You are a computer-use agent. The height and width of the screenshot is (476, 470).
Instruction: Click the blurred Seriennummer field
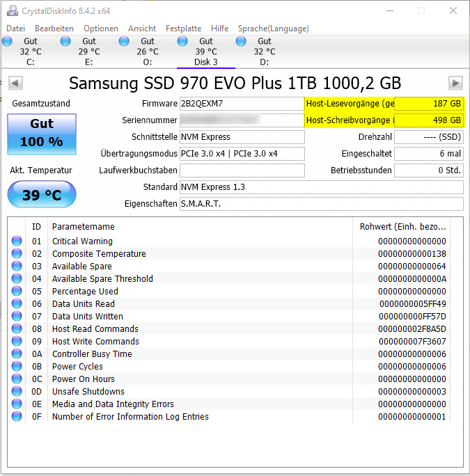point(242,120)
